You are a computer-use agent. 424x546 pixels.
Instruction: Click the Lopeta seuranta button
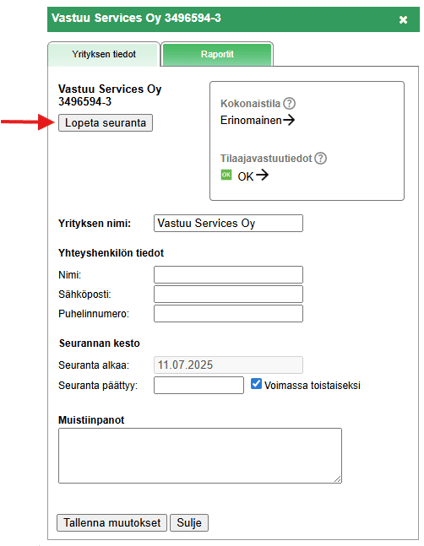105,123
